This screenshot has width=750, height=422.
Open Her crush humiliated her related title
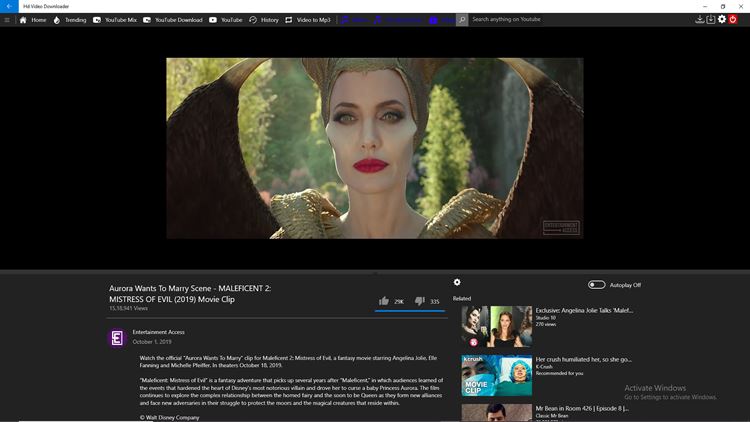pos(584,359)
